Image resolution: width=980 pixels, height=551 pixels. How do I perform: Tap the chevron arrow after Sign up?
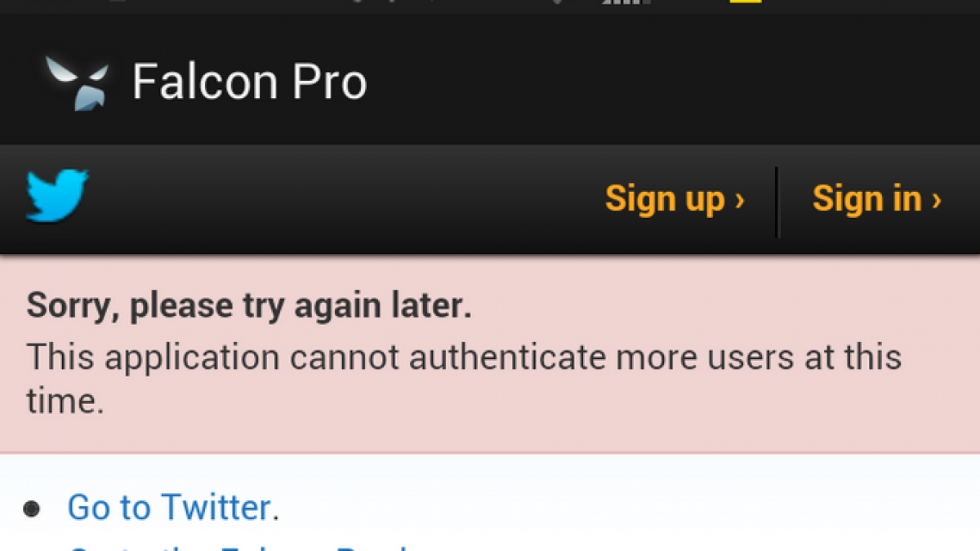(x=739, y=200)
